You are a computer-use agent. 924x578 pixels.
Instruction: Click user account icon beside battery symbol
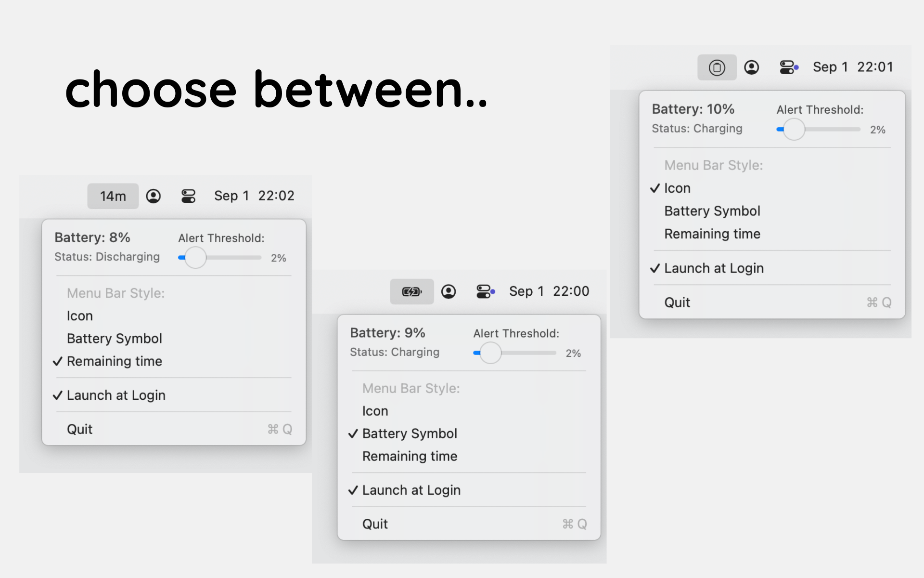click(x=449, y=291)
